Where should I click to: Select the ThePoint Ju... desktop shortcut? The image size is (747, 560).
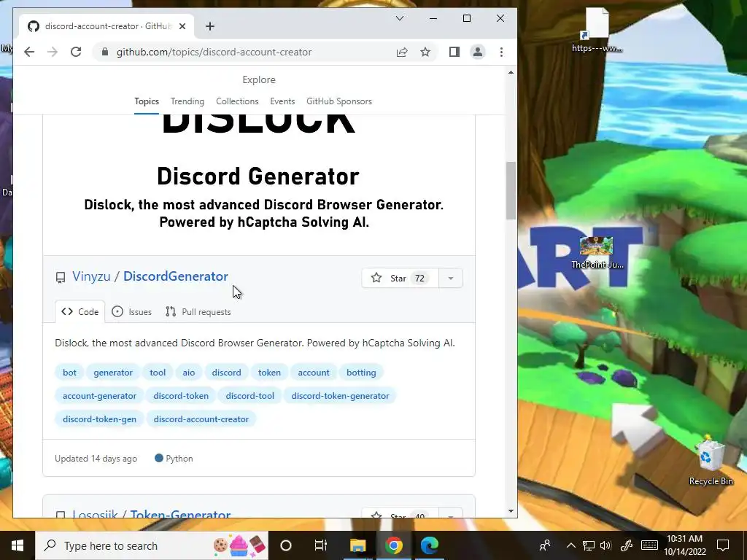pos(597,252)
